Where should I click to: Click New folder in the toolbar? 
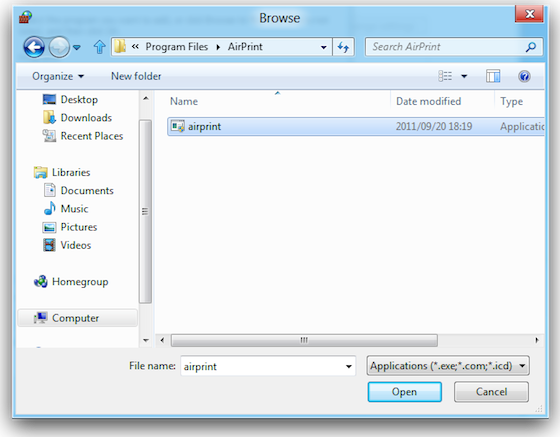(136, 76)
